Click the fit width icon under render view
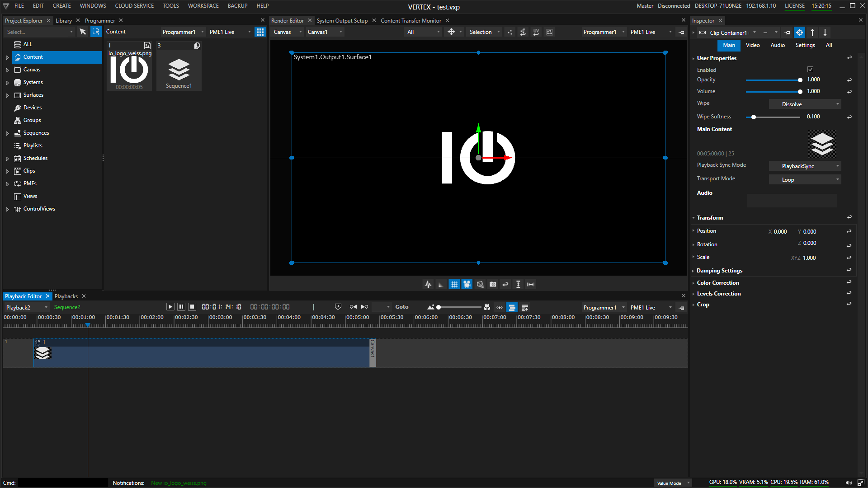Image resolution: width=868 pixels, height=488 pixels. (x=531, y=284)
